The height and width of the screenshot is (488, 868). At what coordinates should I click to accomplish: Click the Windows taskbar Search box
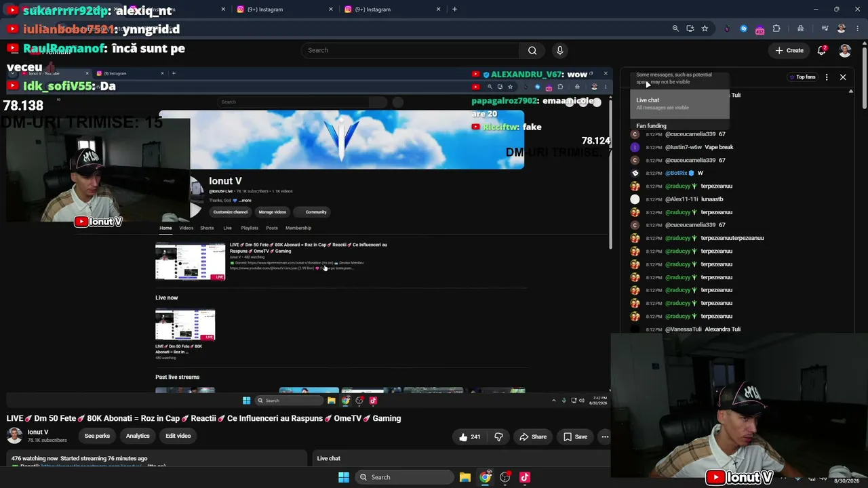tap(404, 477)
